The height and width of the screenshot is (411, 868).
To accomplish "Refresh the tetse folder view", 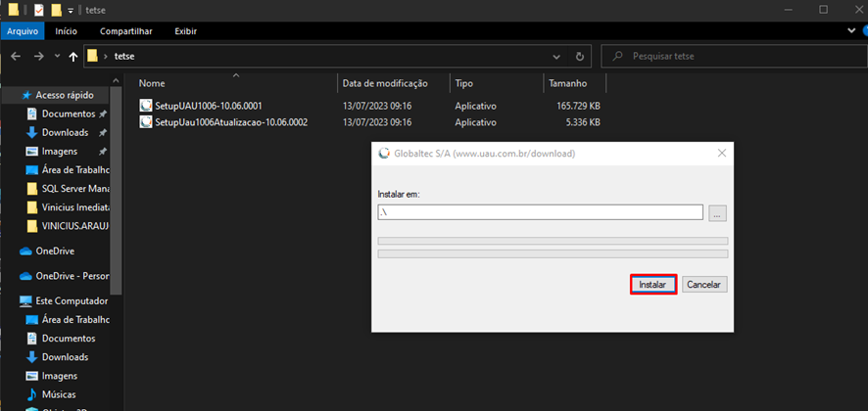I will [x=580, y=57].
